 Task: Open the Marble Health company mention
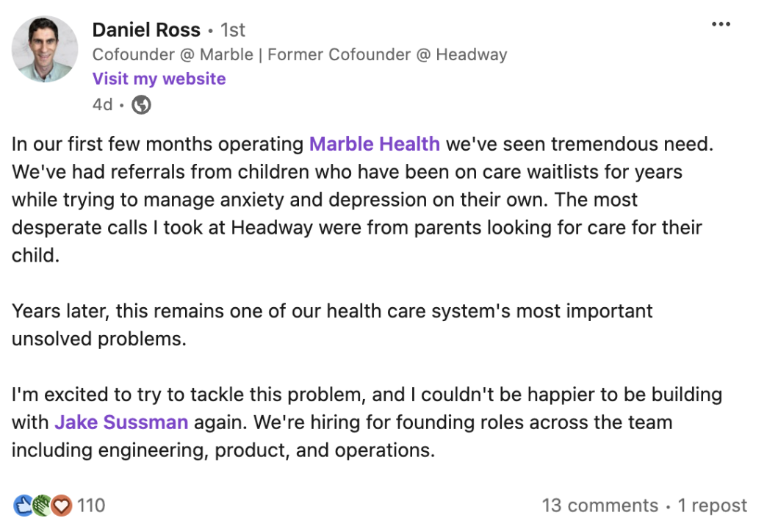375,144
